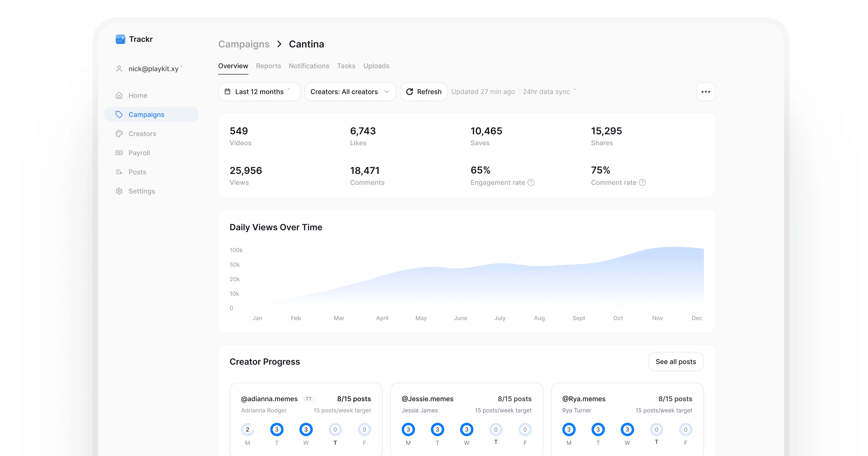
Task: Click the Campaigns breadcrumb link
Action: 244,44
